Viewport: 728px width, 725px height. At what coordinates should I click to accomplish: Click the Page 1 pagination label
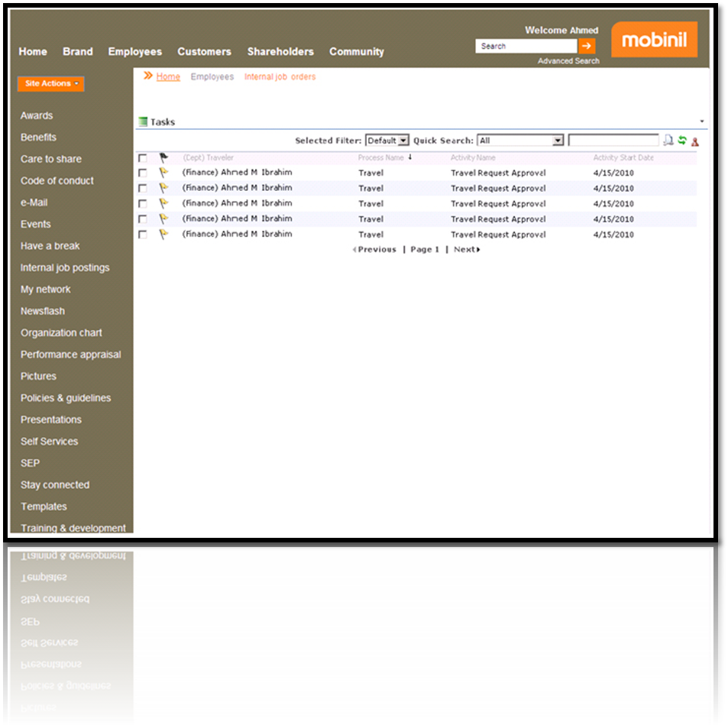[425, 249]
